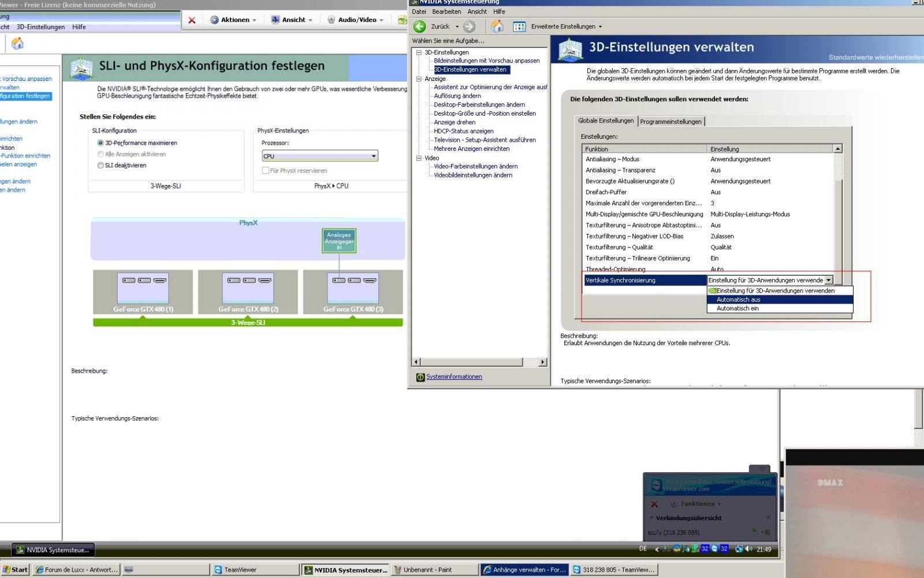Choose Einstellung für 3D-Anwendungen verwenden option in list

click(780, 291)
